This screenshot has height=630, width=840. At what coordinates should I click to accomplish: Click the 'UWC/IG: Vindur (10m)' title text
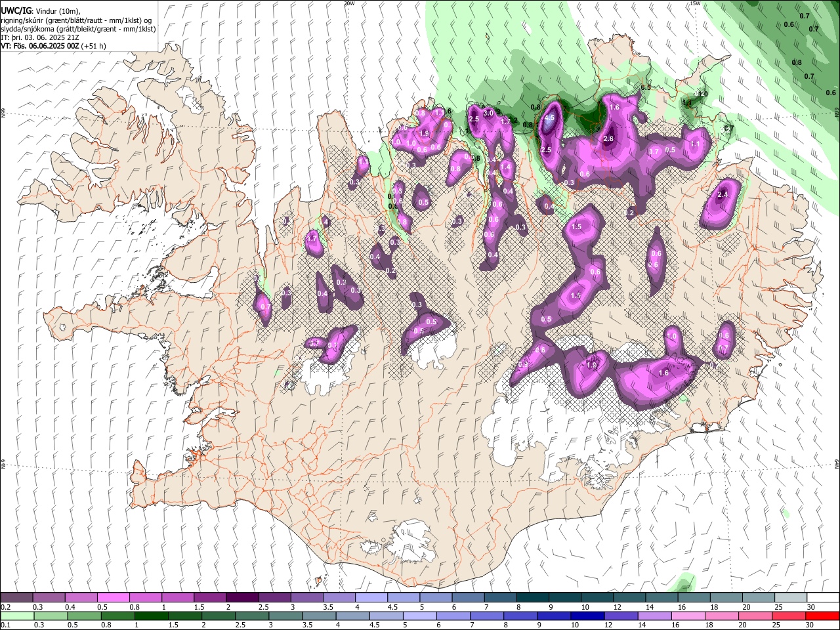pyautogui.click(x=41, y=11)
